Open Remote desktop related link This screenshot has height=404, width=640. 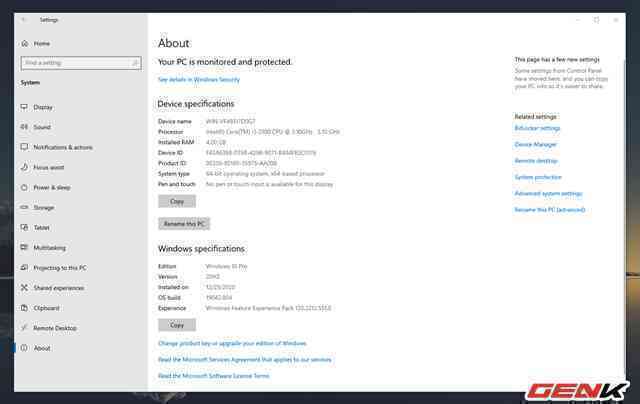(x=536, y=161)
